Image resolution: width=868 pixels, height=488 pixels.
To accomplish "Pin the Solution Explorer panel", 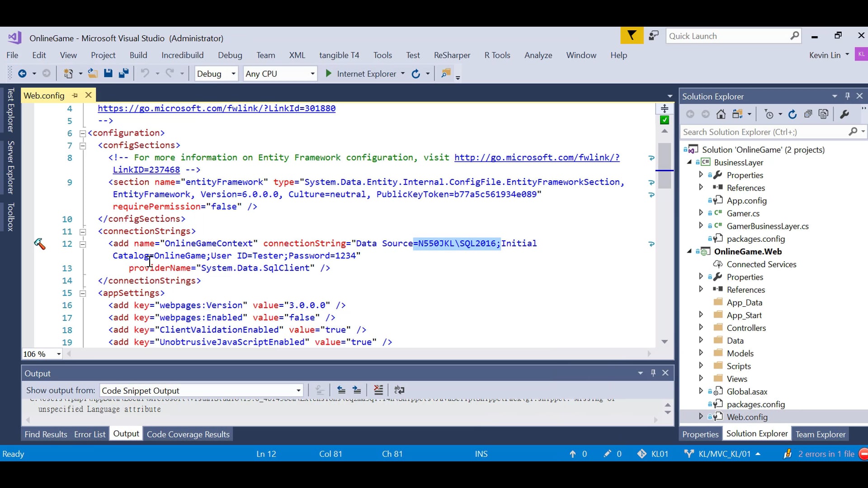I will [847, 96].
